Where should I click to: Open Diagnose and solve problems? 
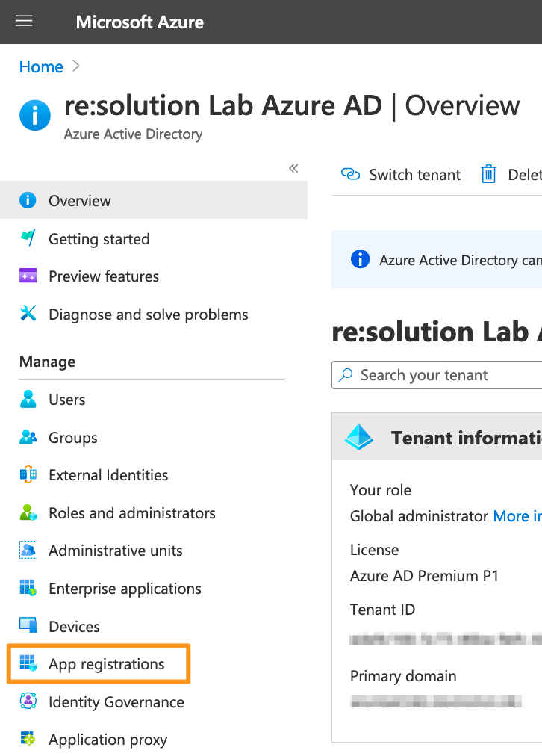tap(149, 315)
